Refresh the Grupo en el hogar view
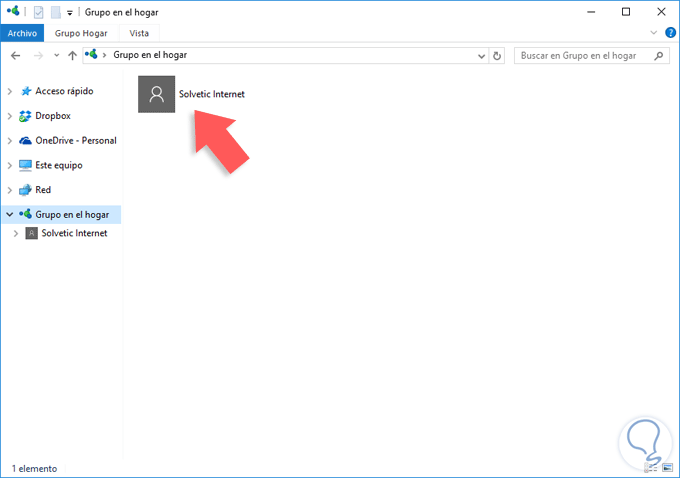This screenshot has height=478, width=680. [497, 56]
